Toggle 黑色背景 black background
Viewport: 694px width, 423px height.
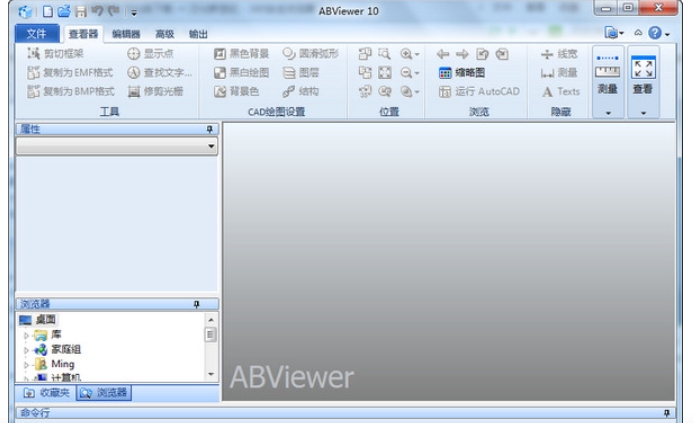click(x=241, y=54)
